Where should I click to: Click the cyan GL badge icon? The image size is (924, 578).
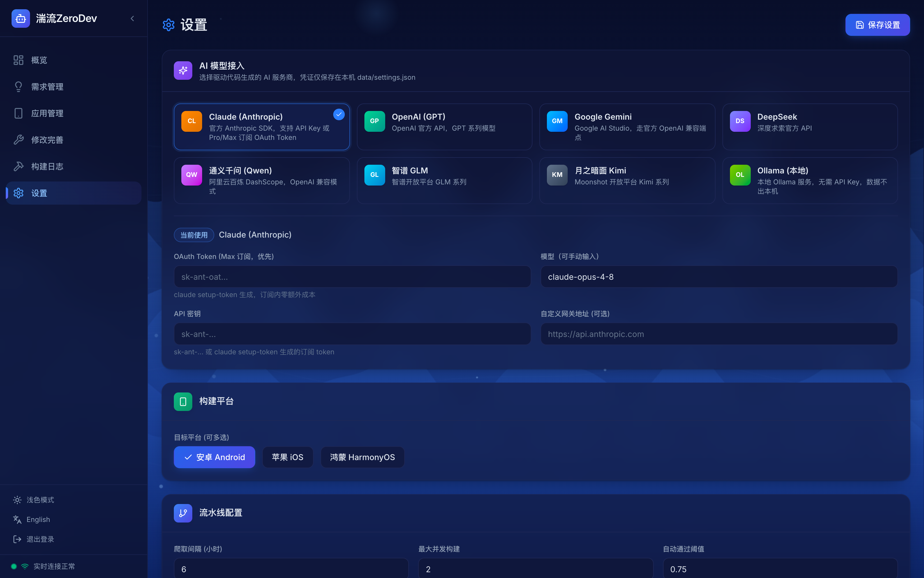click(375, 175)
